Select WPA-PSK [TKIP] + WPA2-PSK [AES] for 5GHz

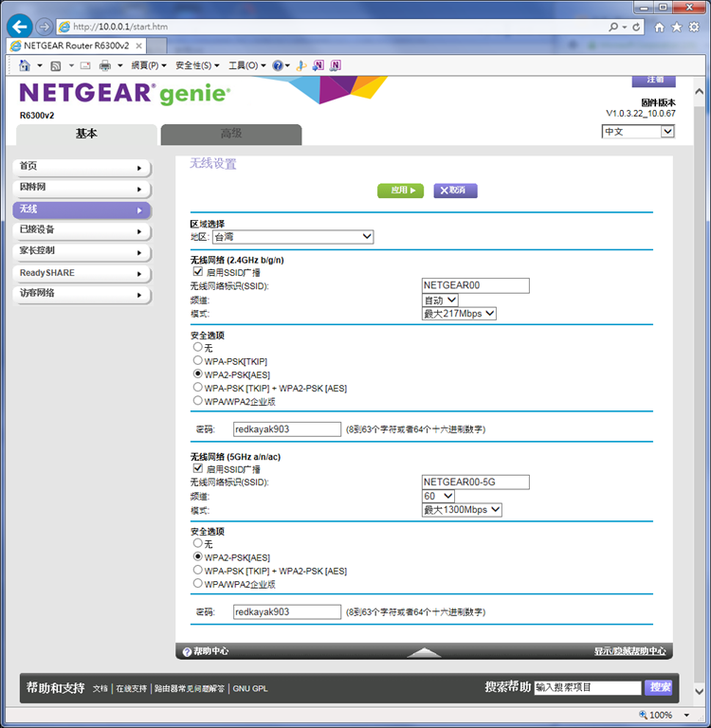click(x=198, y=570)
